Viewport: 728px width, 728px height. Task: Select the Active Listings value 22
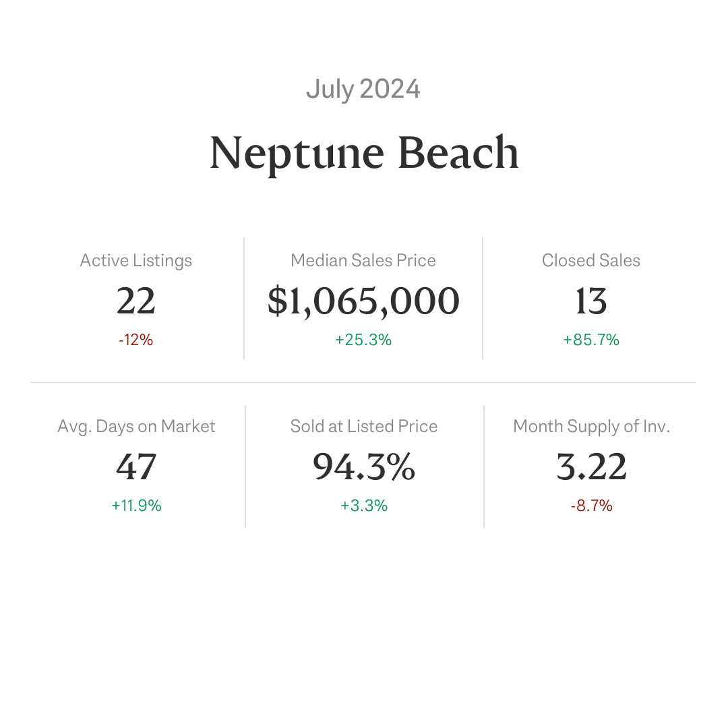tap(135, 301)
